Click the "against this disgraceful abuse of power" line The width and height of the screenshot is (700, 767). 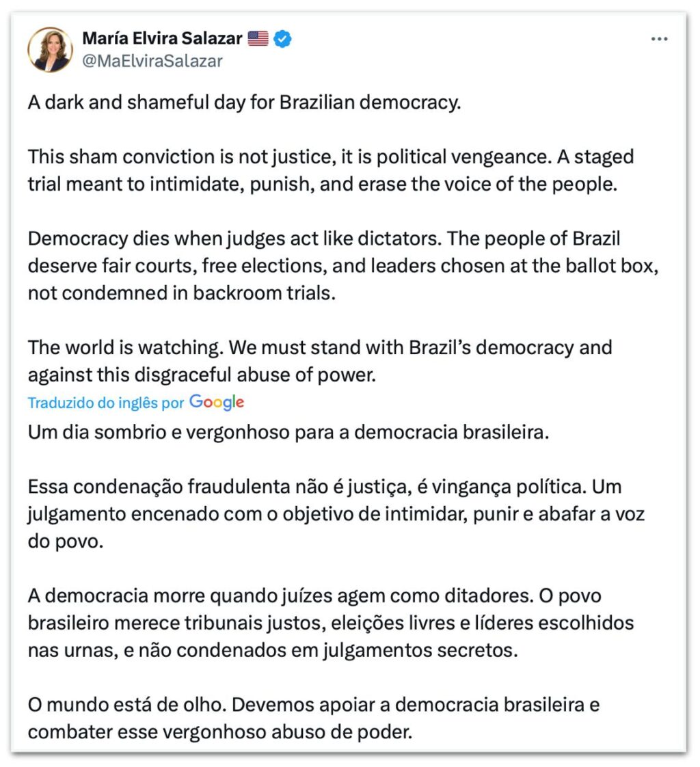(202, 375)
